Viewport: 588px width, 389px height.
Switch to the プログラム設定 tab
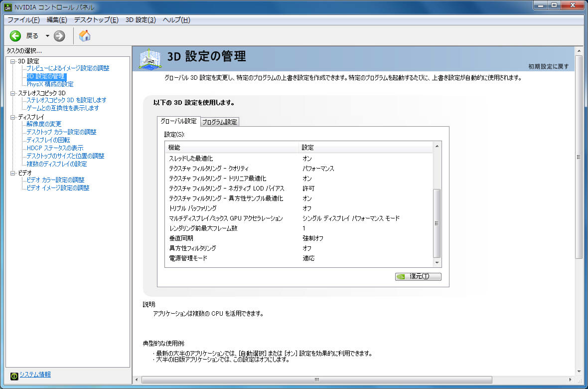[x=220, y=122]
